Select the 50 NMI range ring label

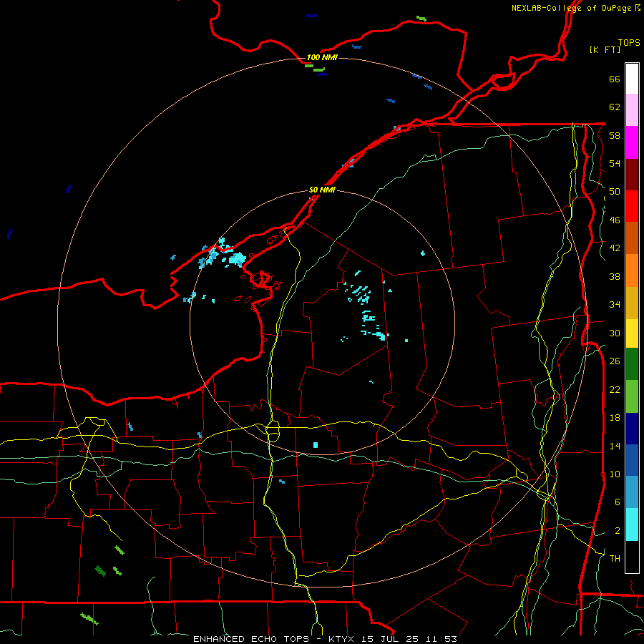click(x=322, y=190)
